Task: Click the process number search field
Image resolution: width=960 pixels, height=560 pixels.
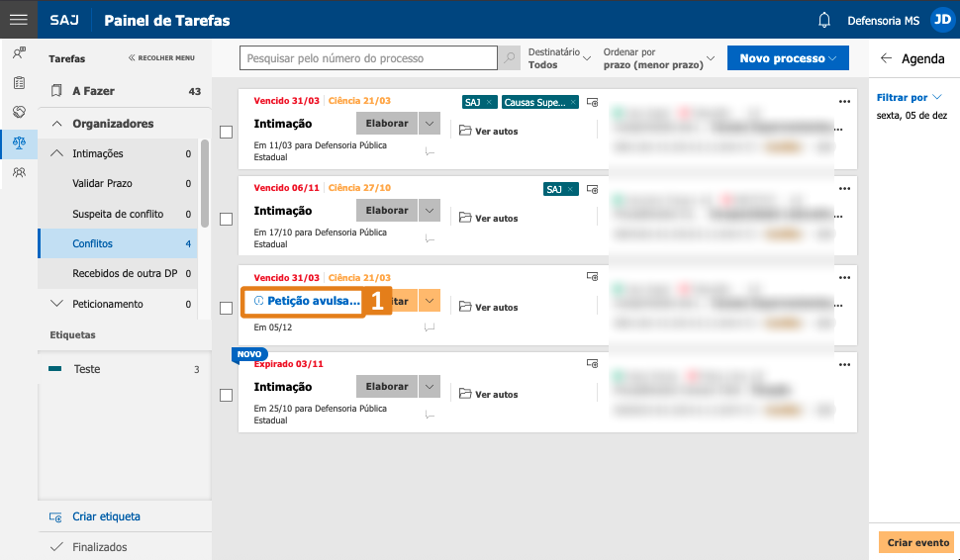Action: [x=368, y=58]
